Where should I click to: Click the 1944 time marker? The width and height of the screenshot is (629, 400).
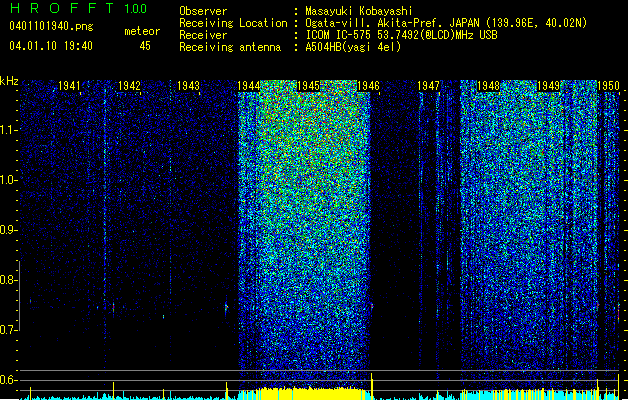249,86
